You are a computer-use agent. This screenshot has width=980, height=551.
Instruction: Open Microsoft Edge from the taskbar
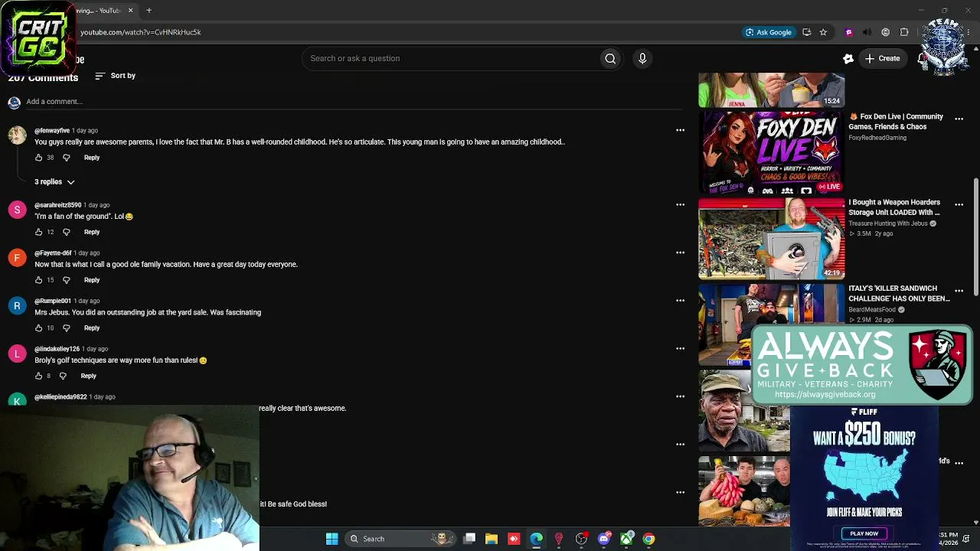536,539
